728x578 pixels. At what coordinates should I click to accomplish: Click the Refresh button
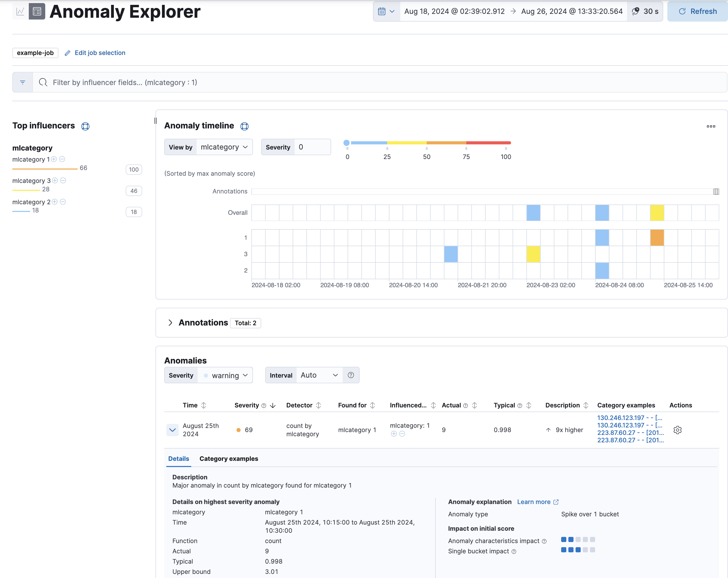[697, 11]
